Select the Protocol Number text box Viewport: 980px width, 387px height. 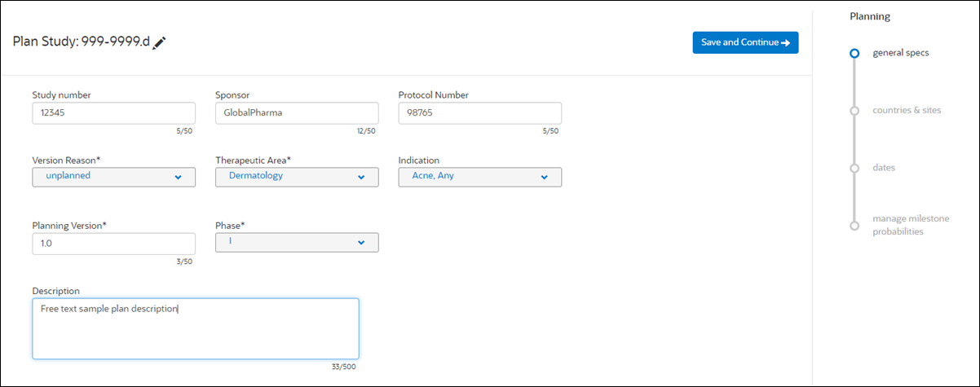pos(480,113)
